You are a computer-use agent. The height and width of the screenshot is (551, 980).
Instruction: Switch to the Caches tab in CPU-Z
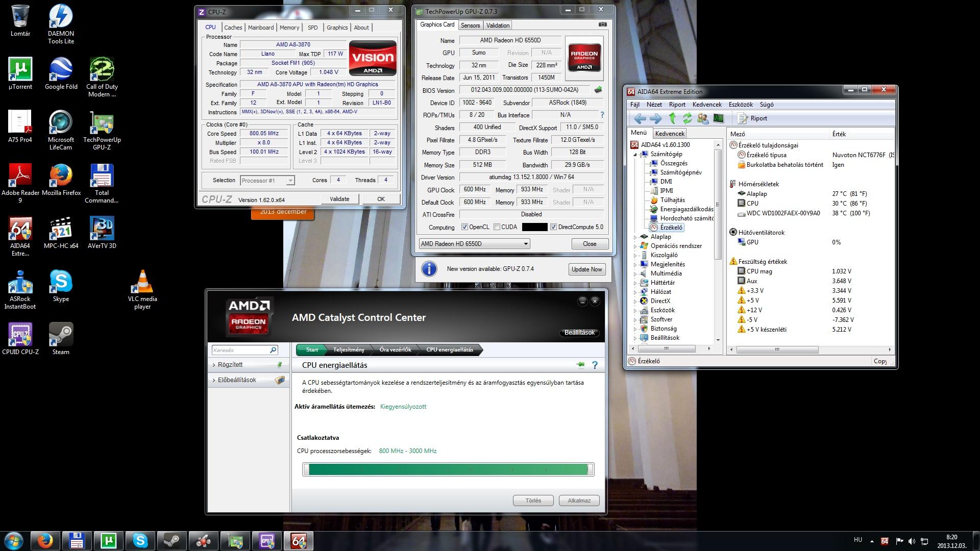(233, 28)
